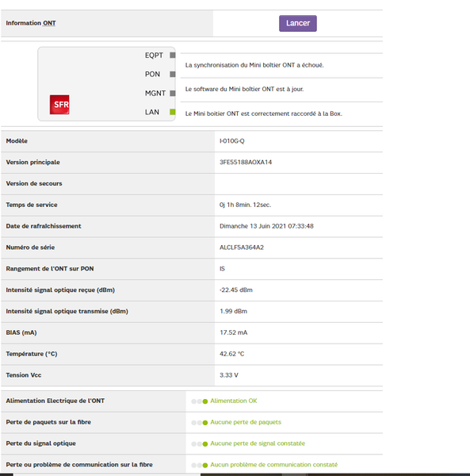Click the version 3FE55188AOXA14 text
The height and width of the screenshot is (476, 470).
tap(246, 162)
